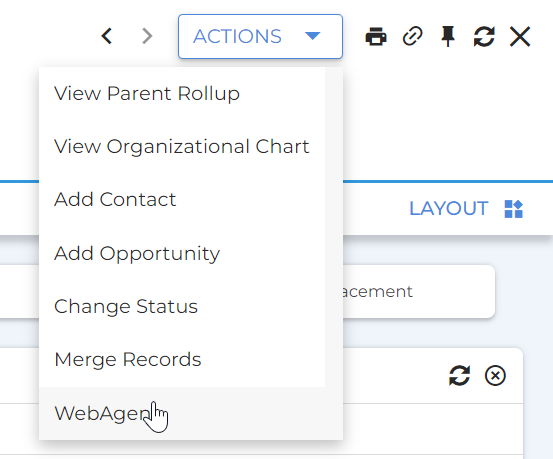Image resolution: width=553 pixels, height=459 pixels.
Task: Refresh the record using the top toolbar refresh icon
Action: [x=484, y=36]
